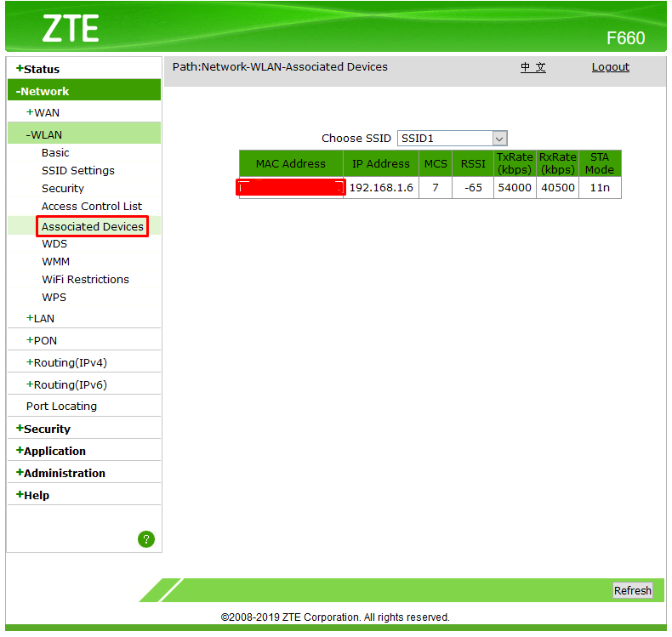
Task: Click the IP Address column header
Action: [381, 163]
